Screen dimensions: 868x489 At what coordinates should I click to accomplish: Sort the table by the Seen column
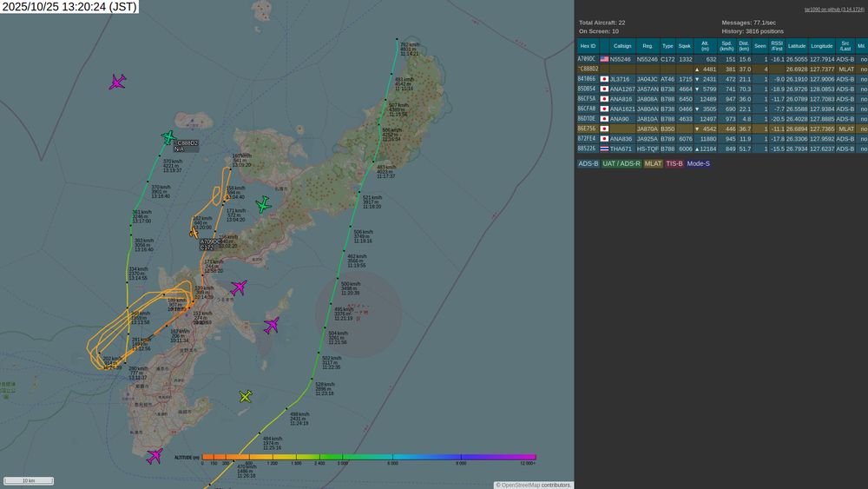pos(760,46)
